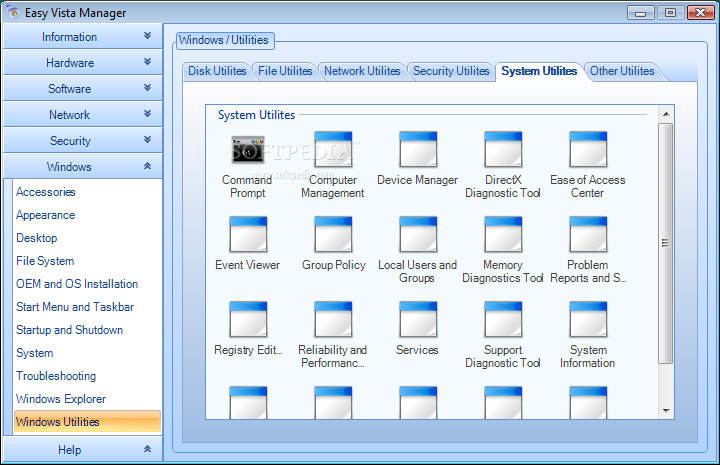
Task: Open the Services icon
Action: click(x=418, y=319)
